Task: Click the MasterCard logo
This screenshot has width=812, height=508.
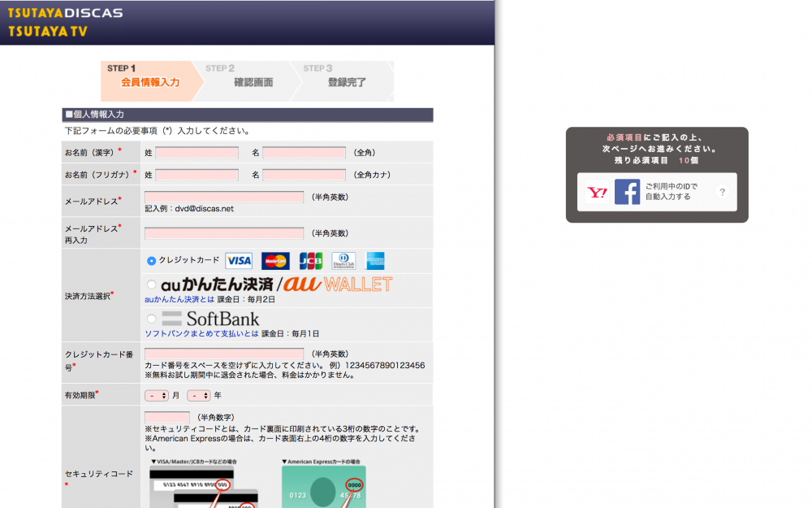Action: pyautogui.click(x=275, y=261)
